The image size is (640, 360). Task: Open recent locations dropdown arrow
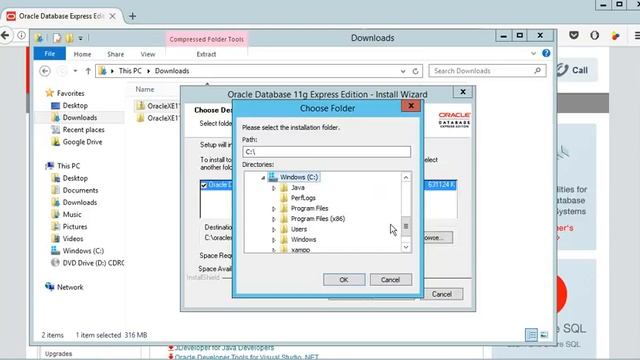[x=75, y=71]
